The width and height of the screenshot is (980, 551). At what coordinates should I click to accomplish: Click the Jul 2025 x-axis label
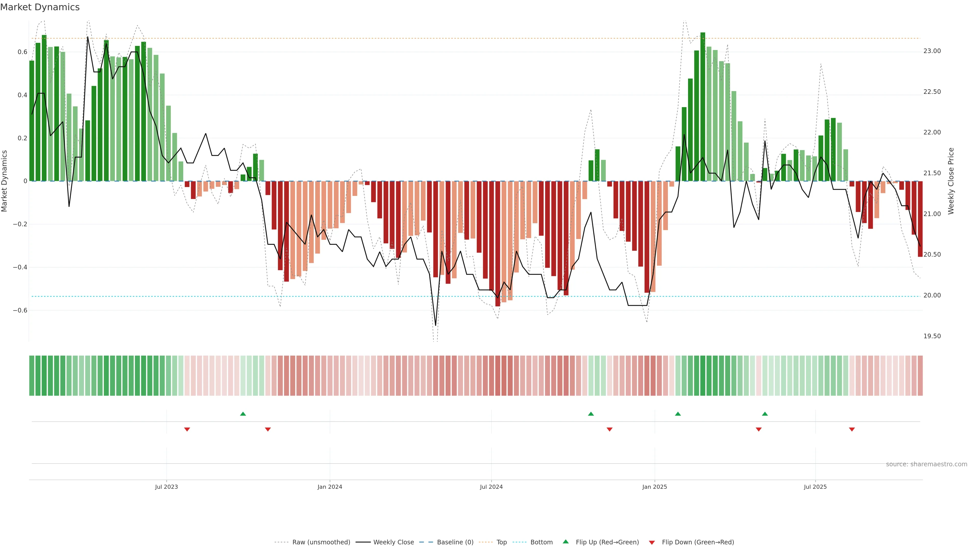click(x=815, y=487)
